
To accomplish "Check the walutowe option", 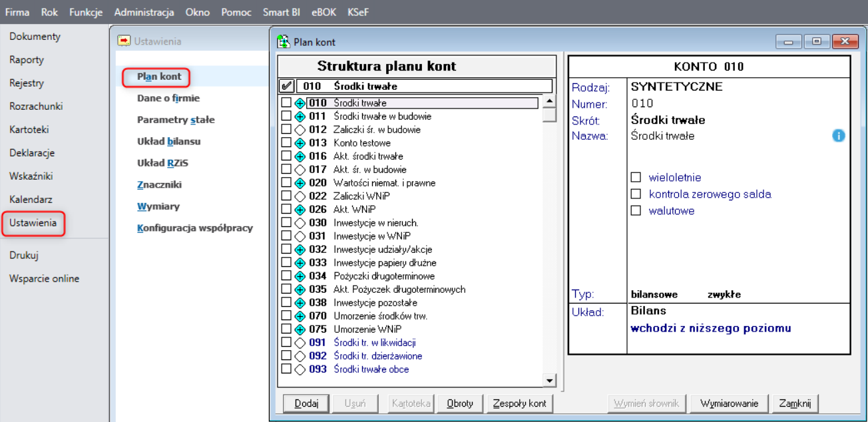I will (636, 211).
